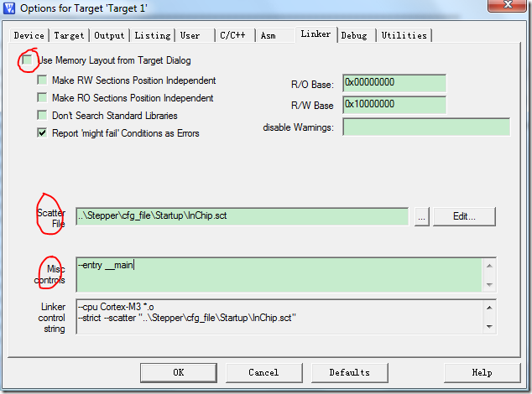Click the Cancel button

(x=264, y=373)
